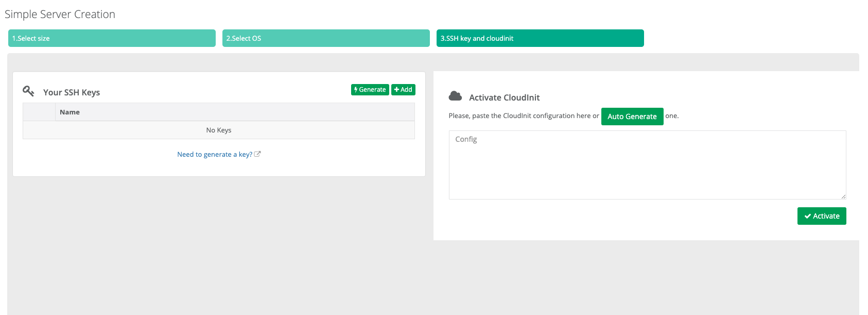Focus the Config text area
The image size is (868, 315).
(x=647, y=165)
